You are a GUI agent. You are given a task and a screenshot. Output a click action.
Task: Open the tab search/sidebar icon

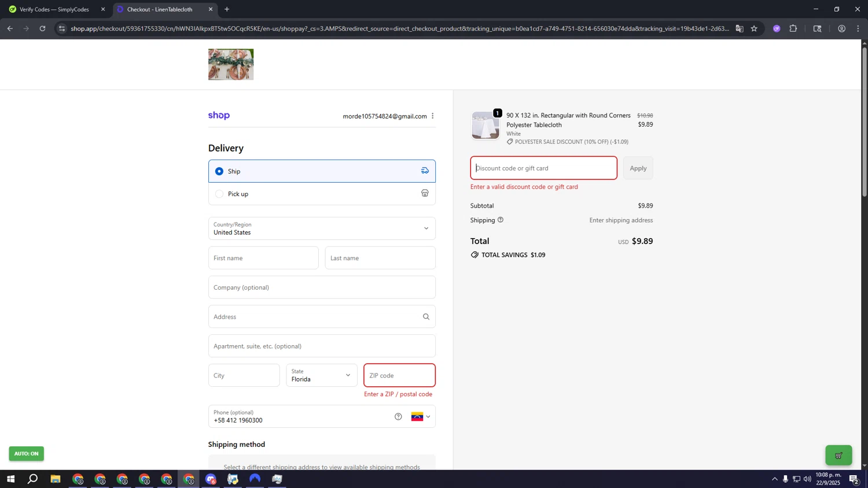817,28
